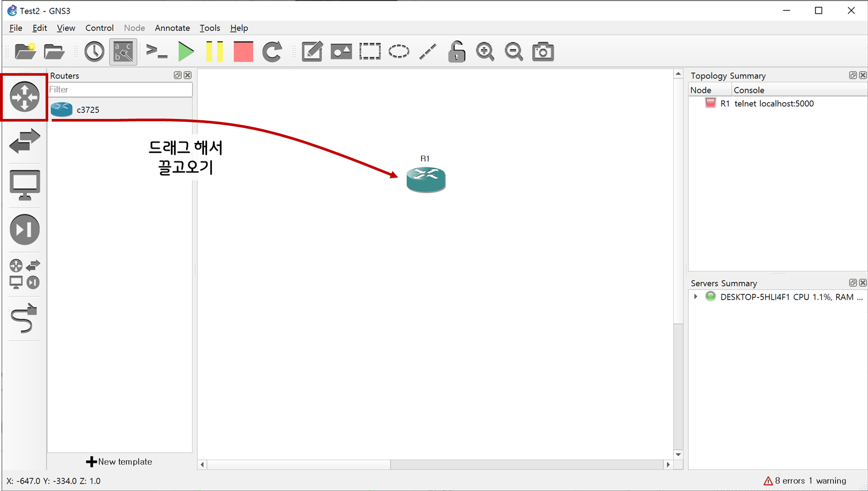Select R1 row in Topology Summary
Image resolution: width=868 pixels, height=491 pixels.
click(x=777, y=103)
